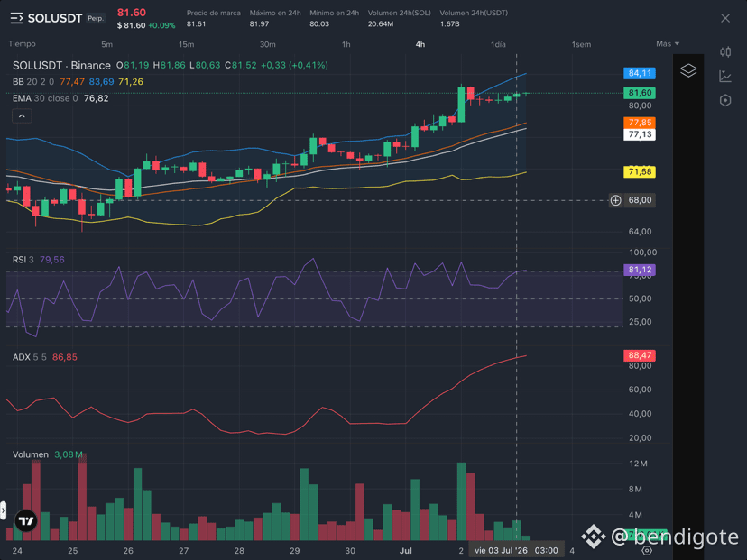Select the 15m timeframe
The height and width of the screenshot is (560, 747).
coord(186,44)
